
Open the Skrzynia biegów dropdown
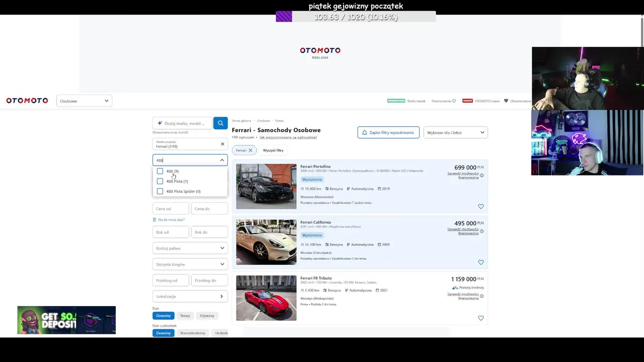pos(190,264)
